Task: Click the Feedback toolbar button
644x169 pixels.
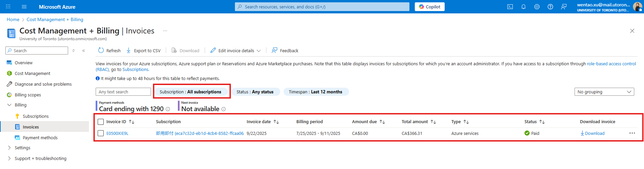Action: [285, 51]
